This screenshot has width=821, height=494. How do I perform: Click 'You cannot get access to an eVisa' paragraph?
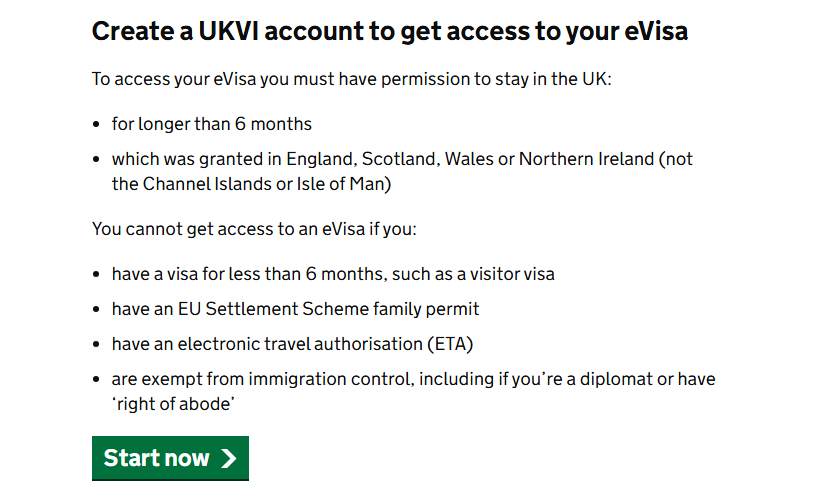point(254,229)
